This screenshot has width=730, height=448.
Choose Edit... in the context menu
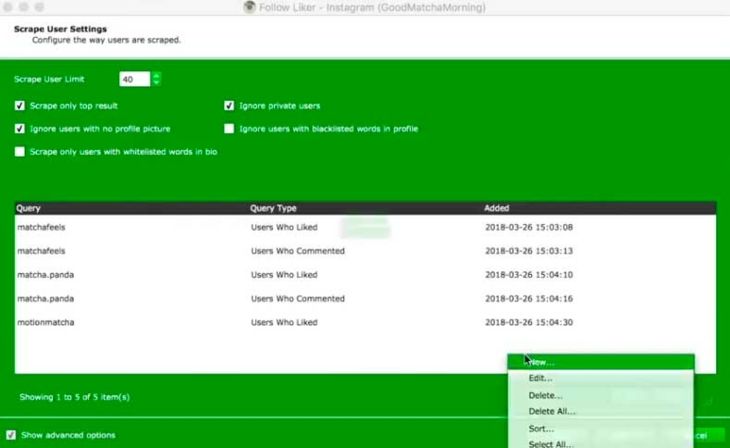(x=601, y=378)
